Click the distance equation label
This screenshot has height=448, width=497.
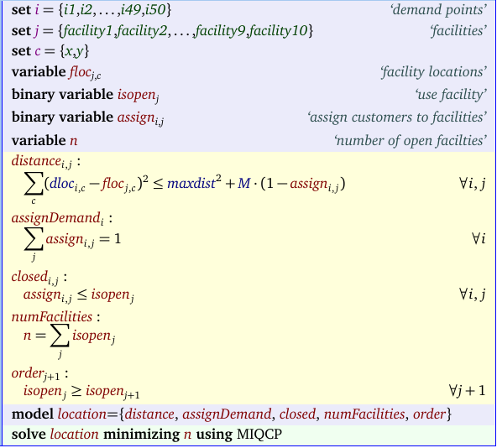tap(46, 162)
